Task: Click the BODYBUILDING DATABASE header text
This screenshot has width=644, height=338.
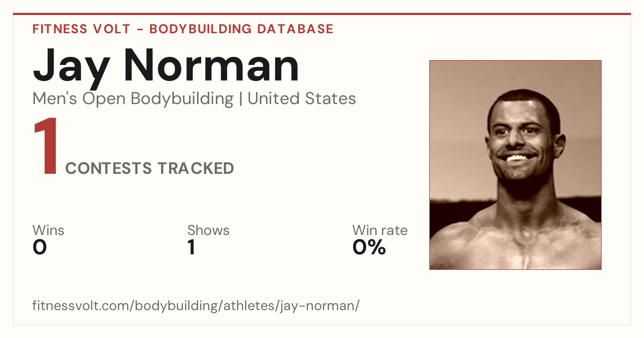Action: pos(241,29)
